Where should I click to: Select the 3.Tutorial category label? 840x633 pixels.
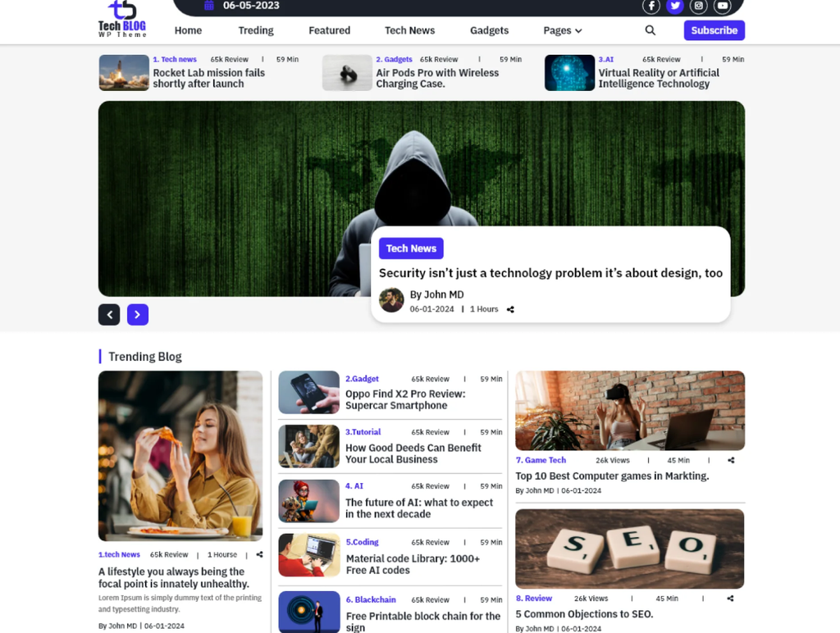(363, 431)
